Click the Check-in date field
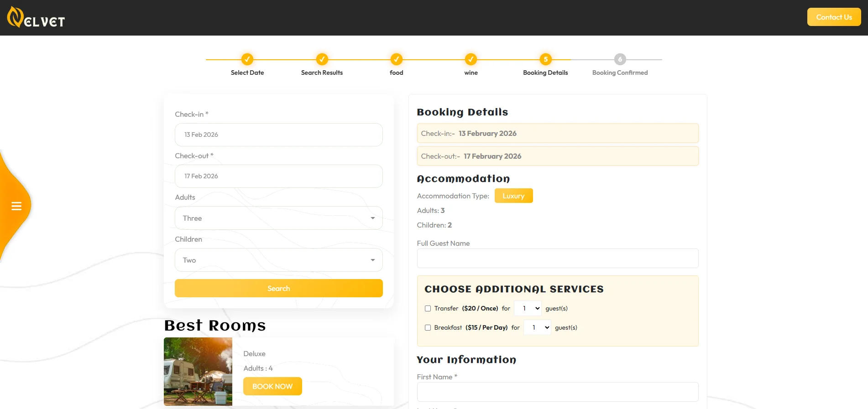868x409 pixels. 278,135
